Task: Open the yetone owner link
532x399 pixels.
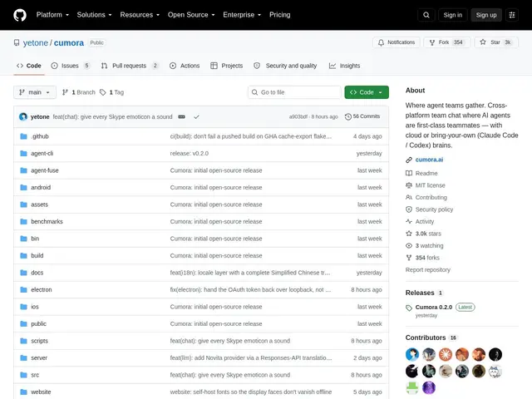Action: pyautogui.click(x=36, y=42)
